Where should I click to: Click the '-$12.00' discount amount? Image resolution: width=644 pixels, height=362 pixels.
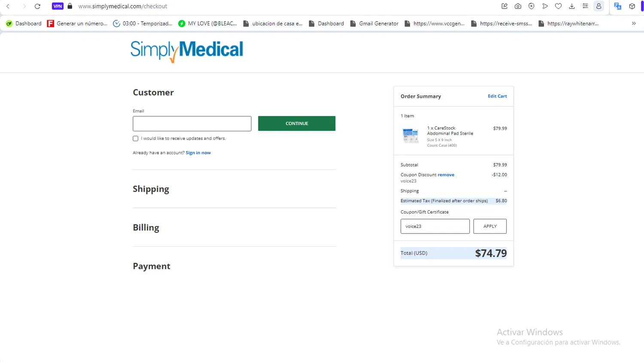coord(499,175)
